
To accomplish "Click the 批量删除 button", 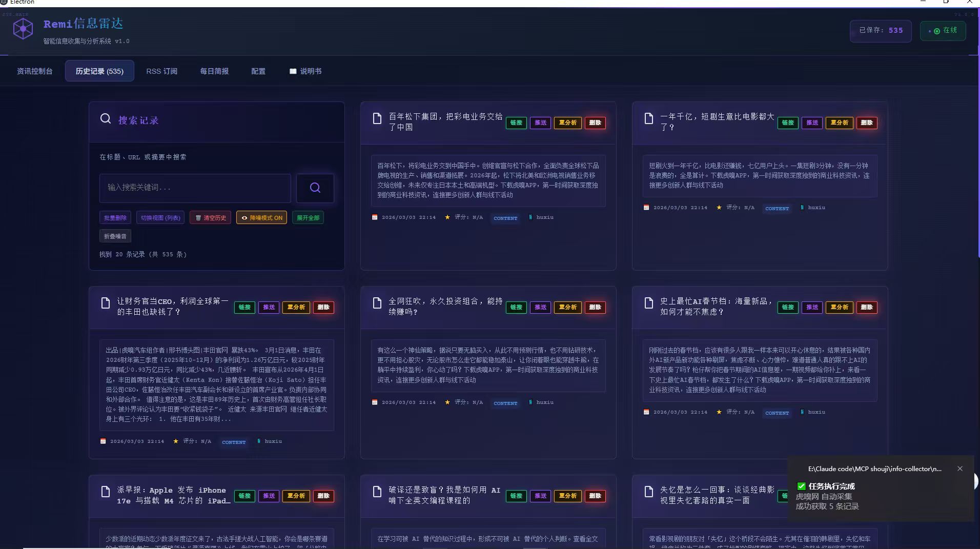I will point(115,217).
